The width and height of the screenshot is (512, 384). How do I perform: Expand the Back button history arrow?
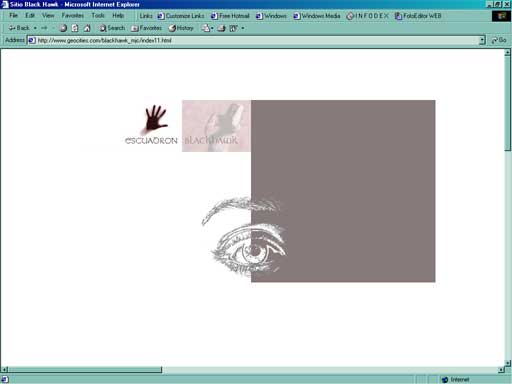(x=35, y=28)
